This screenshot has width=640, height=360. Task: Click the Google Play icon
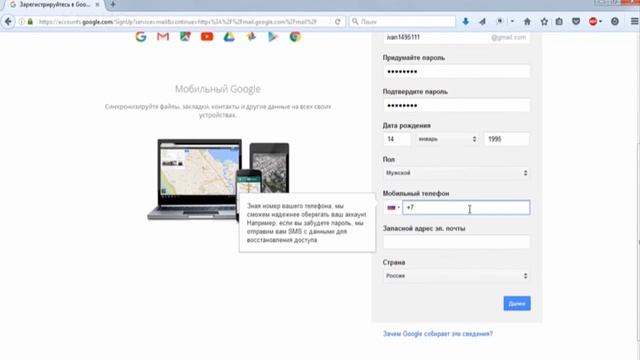click(273, 37)
